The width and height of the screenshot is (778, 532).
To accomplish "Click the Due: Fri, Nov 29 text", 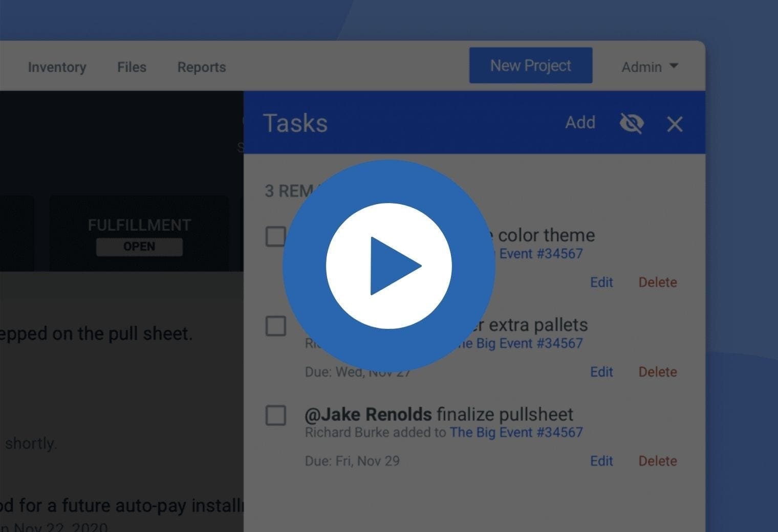I will point(352,461).
